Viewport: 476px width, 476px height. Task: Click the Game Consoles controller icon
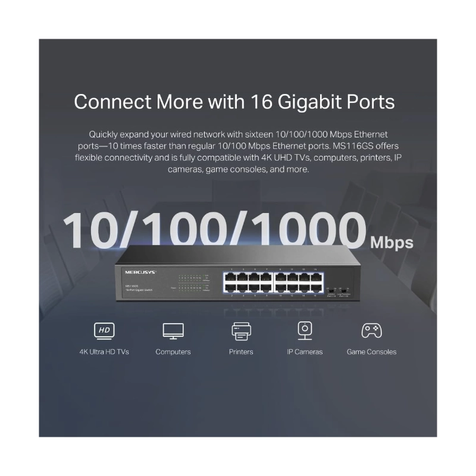coord(371,330)
